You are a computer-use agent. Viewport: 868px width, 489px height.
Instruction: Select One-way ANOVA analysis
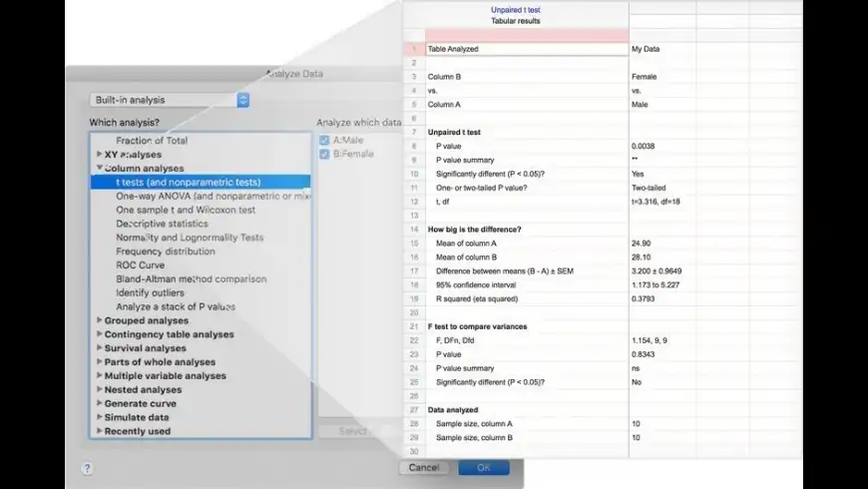pos(214,196)
